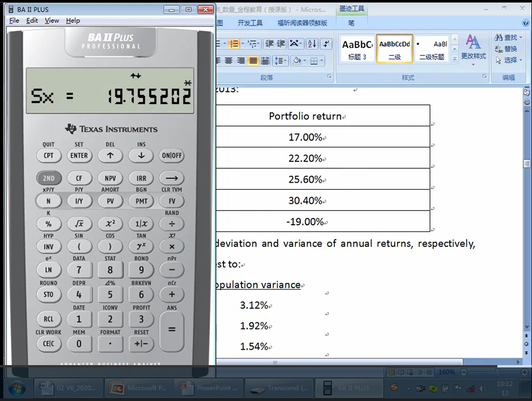Click the plus key
This screenshot has width=532, height=401.
pos(172,295)
